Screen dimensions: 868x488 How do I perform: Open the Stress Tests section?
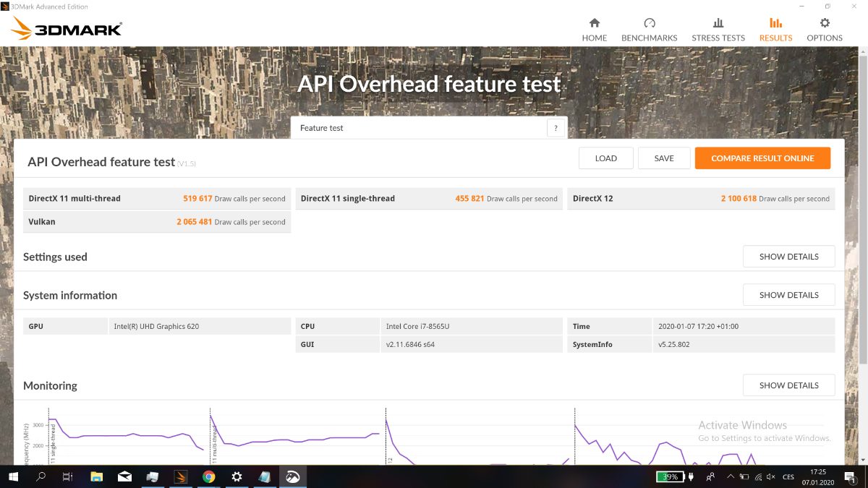(x=718, y=30)
